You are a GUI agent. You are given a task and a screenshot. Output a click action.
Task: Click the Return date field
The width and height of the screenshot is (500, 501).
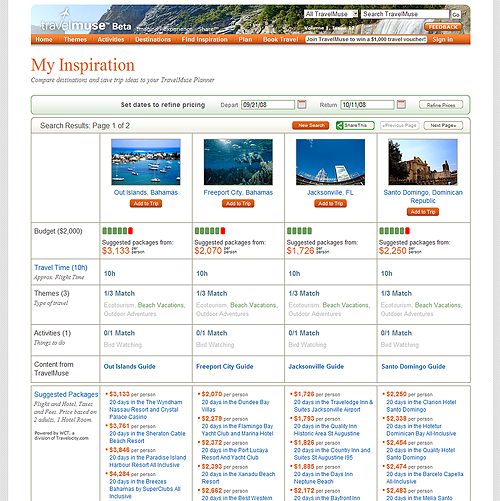click(x=367, y=105)
